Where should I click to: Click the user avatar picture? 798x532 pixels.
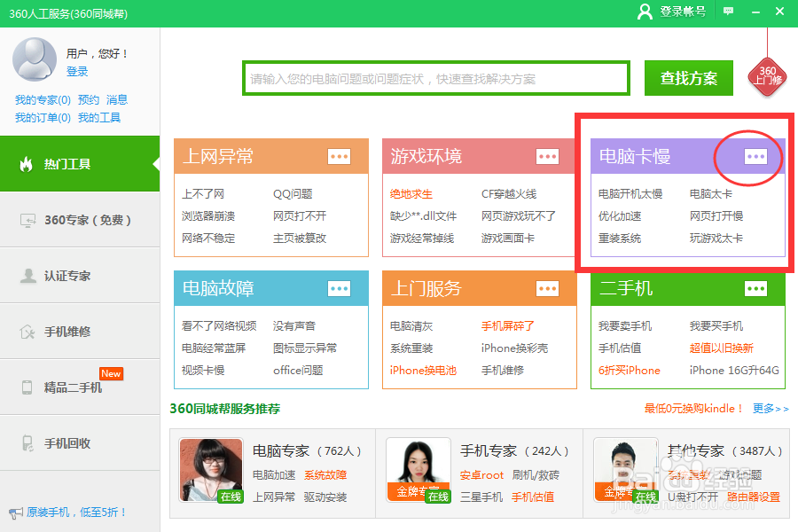point(35,59)
